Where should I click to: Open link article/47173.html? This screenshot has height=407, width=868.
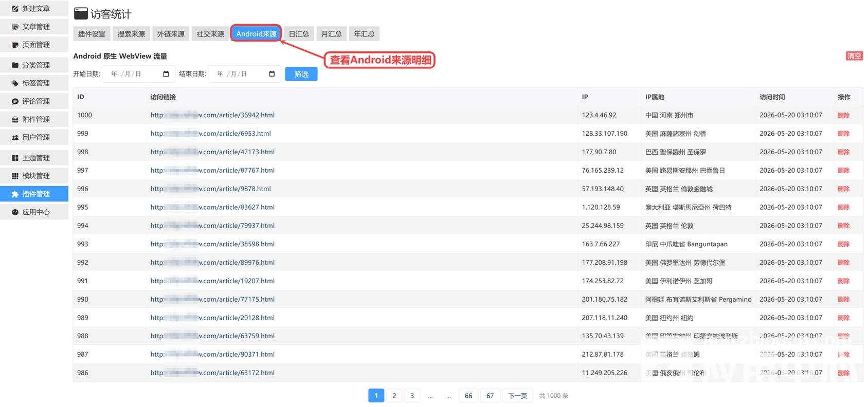tap(212, 152)
